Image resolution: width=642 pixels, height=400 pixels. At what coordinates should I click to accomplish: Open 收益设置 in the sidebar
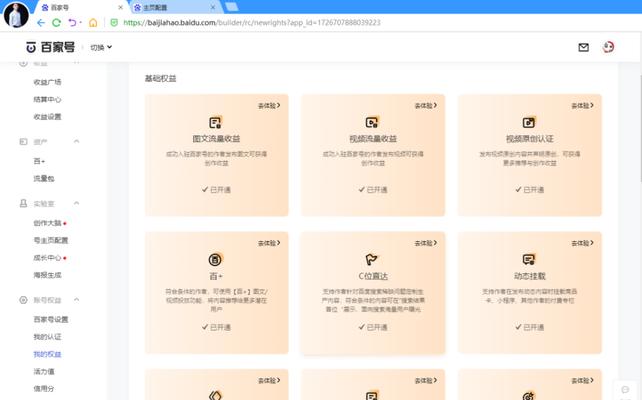[47, 117]
